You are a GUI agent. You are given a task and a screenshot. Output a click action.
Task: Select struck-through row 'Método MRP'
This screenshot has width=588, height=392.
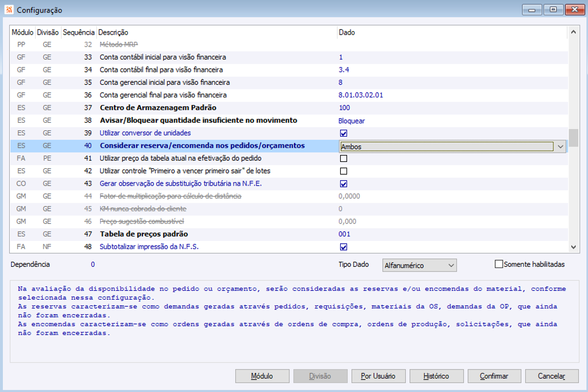coord(289,44)
